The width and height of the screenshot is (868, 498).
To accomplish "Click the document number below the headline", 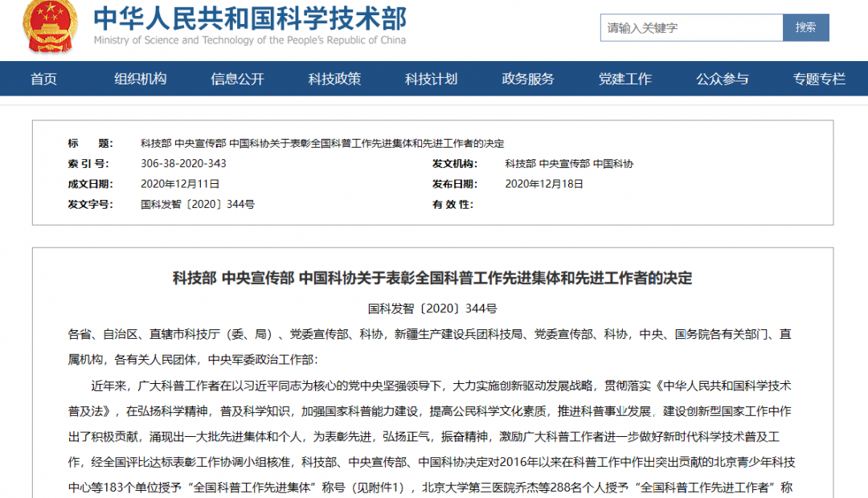I will click(432, 308).
